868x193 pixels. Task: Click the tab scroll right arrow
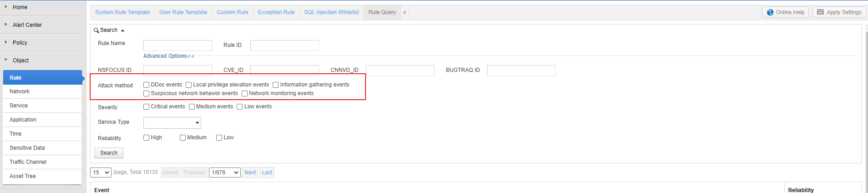(x=404, y=12)
